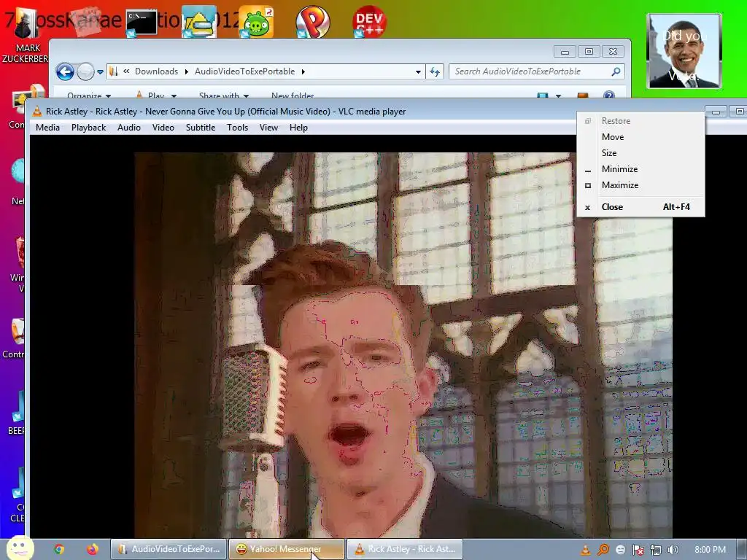Screen dimensions: 747x560
Task: Open the View menu in VLC
Action: click(x=268, y=128)
